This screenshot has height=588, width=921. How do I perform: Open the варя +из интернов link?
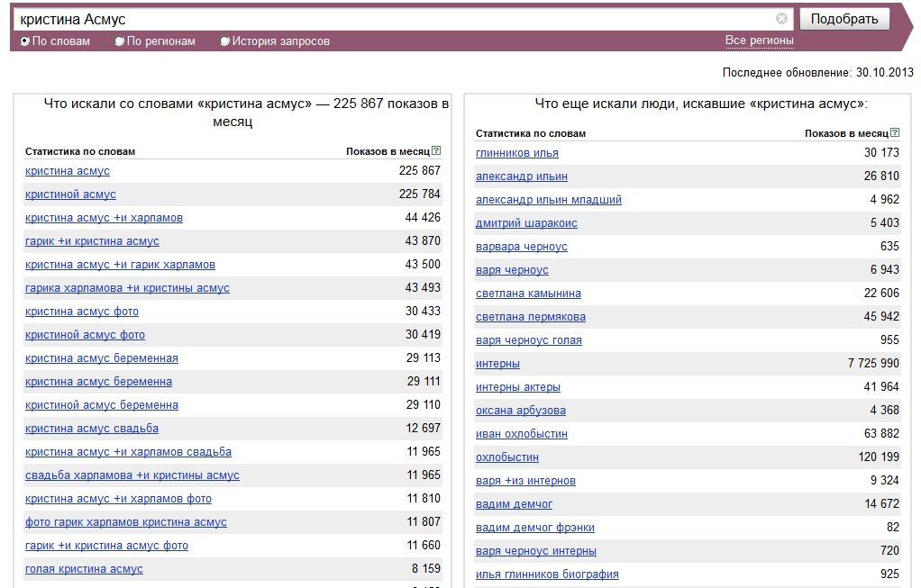(x=525, y=481)
